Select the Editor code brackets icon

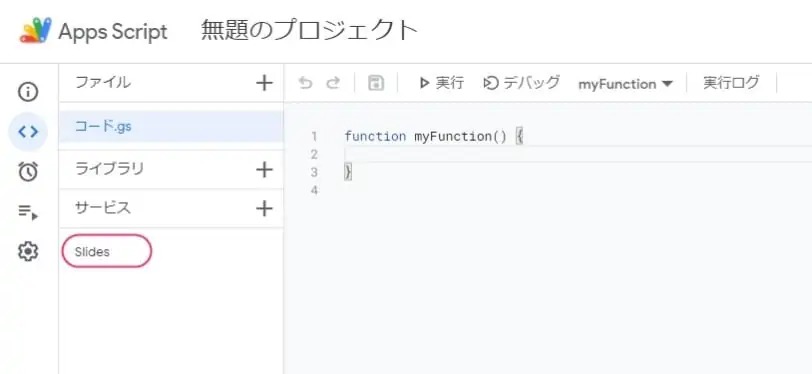(x=28, y=132)
